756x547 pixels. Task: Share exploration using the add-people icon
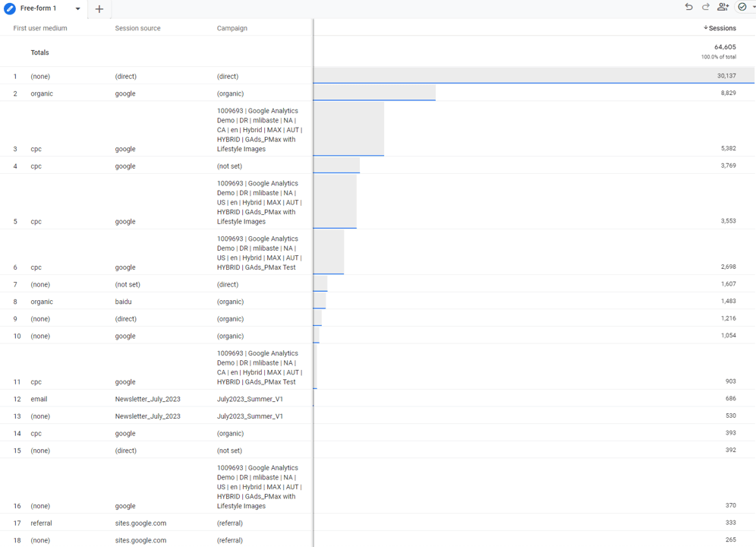tap(723, 7)
